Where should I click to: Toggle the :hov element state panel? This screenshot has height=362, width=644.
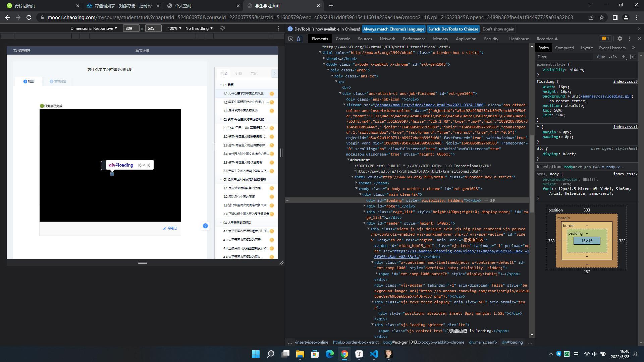[600, 57]
